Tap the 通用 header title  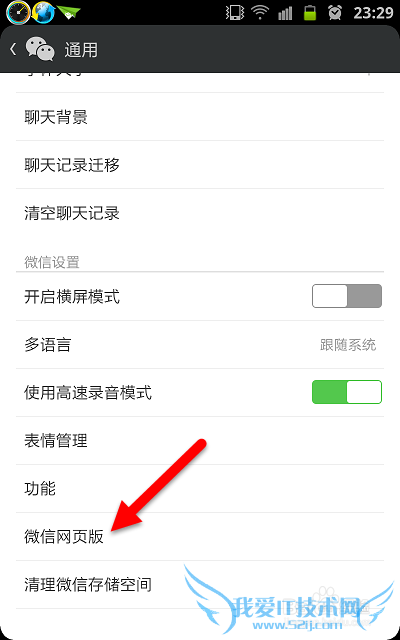point(81,50)
